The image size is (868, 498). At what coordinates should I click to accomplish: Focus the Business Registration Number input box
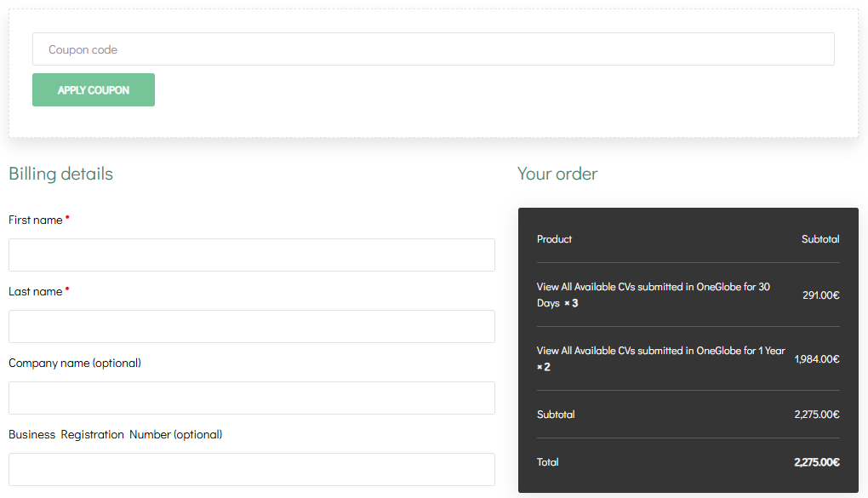pos(252,469)
